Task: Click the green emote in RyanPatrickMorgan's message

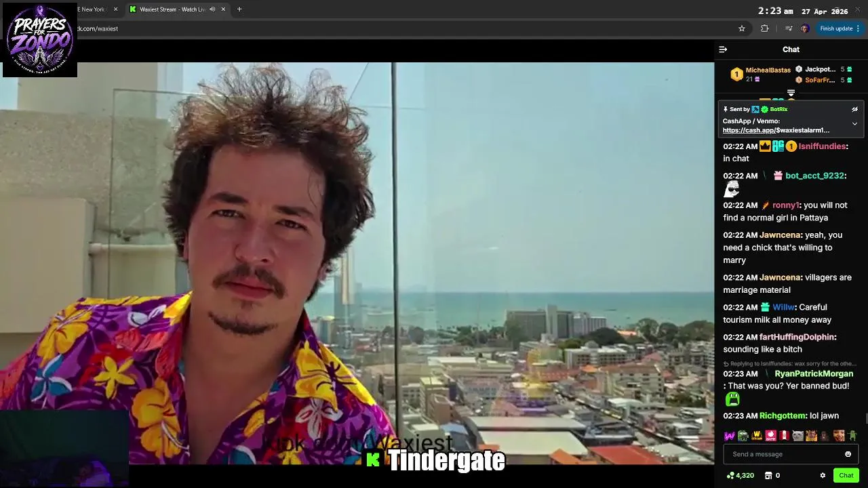Action: pos(732,399)
